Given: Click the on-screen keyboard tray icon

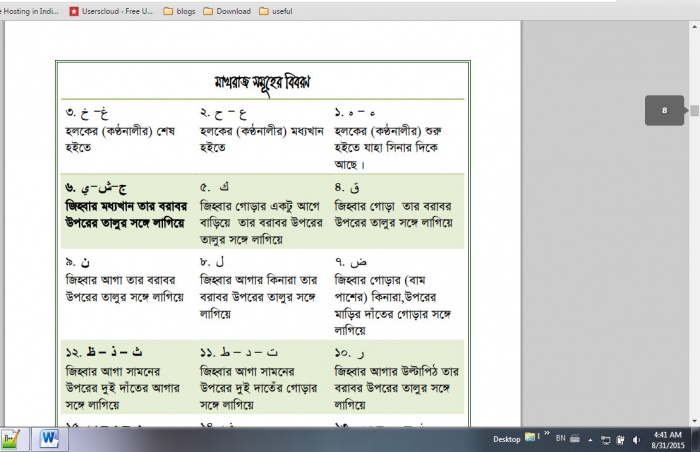Looking at the screenshot, I should coord(575,439).
